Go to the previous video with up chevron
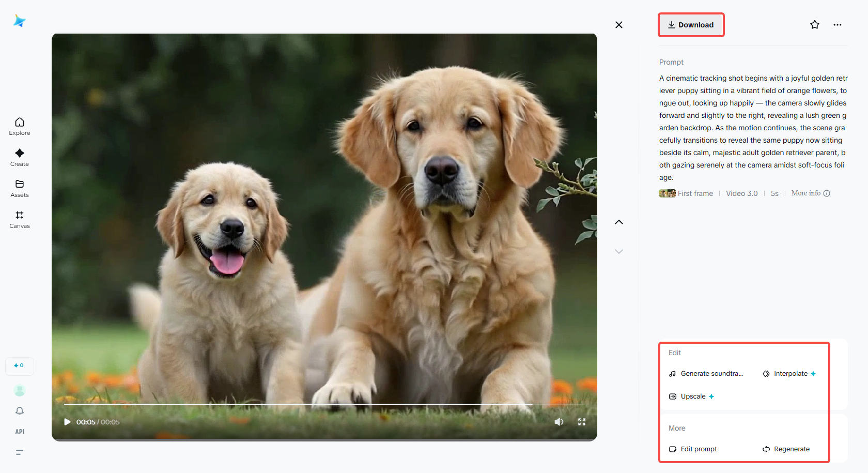Screen dimensions: 868x473 point(619,222)
